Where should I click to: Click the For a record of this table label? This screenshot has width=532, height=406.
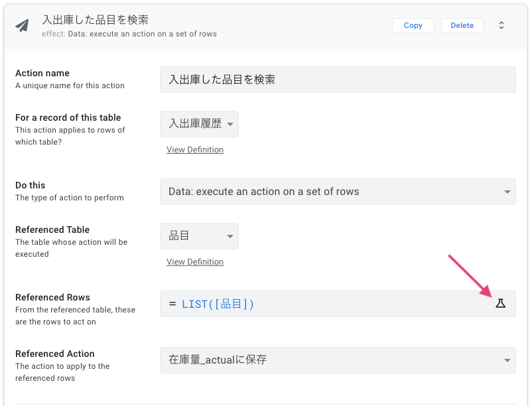click(x=68, y=117)
